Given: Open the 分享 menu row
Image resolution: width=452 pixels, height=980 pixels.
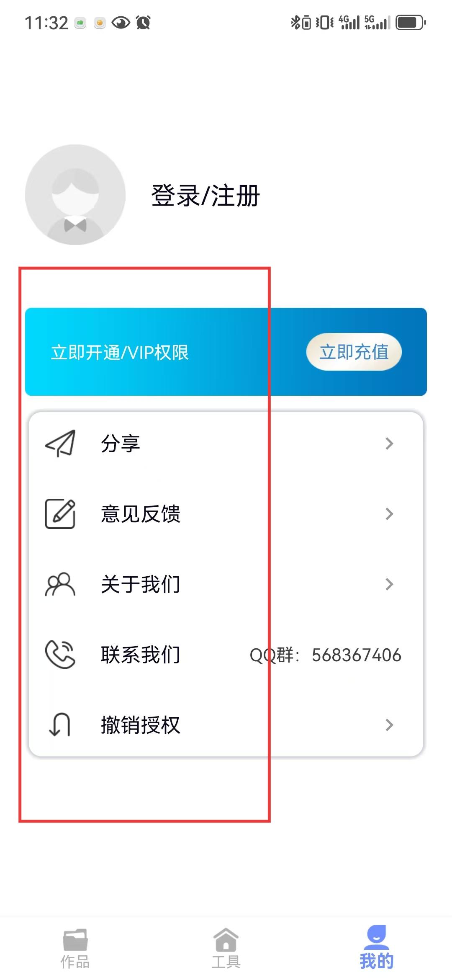Looking at the screenshot, I should pyautogui.click(x=226, y=444).
